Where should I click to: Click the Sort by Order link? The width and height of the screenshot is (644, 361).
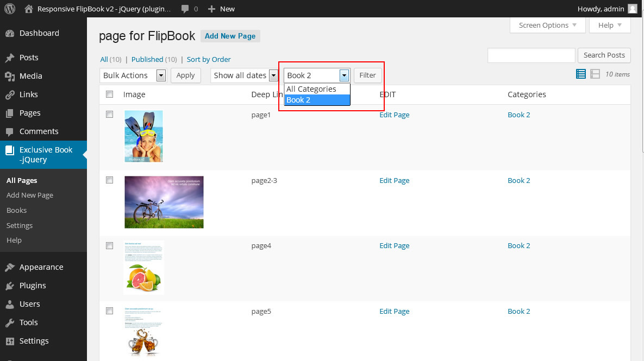(x=209, y=60)
